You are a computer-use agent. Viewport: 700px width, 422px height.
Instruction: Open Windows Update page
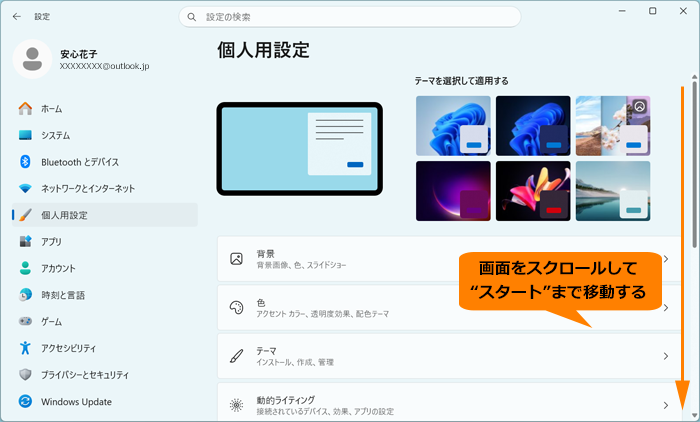(104, 401)
